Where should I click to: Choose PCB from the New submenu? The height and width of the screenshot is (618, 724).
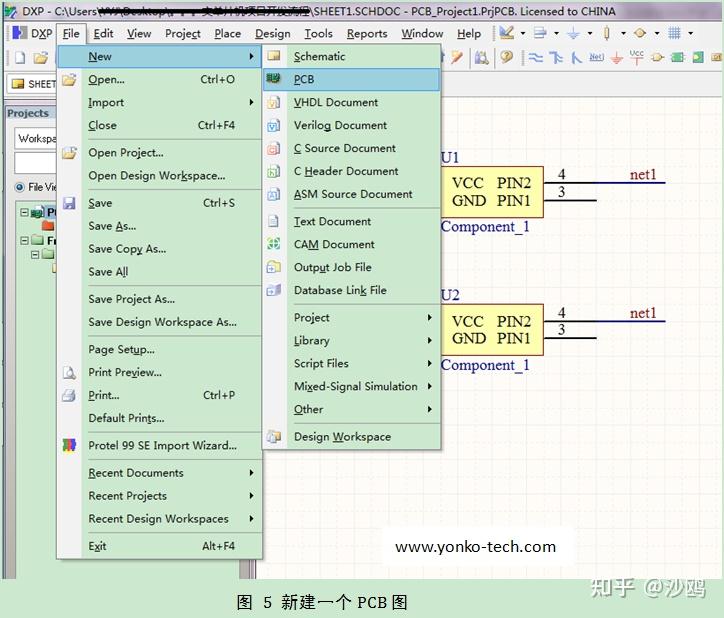point(351,79)
